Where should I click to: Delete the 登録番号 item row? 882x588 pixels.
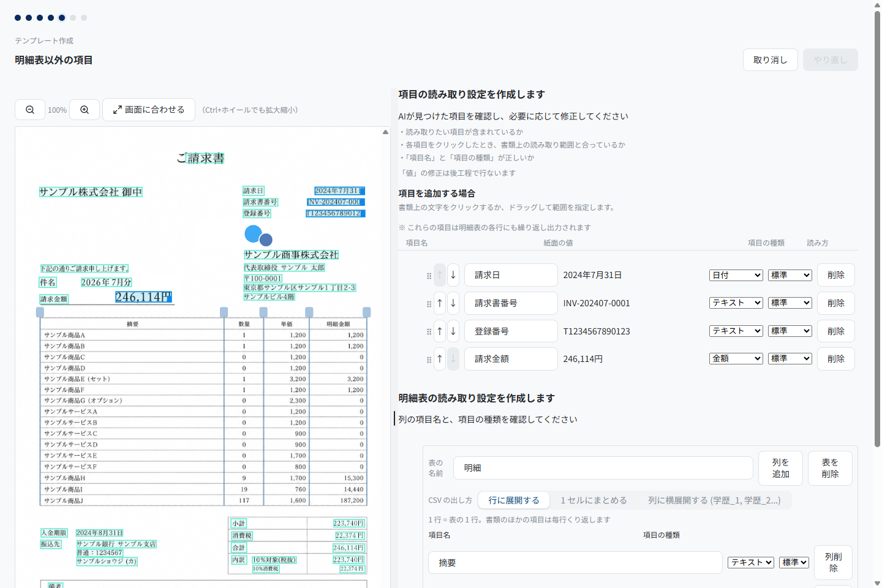click(836, 331)
